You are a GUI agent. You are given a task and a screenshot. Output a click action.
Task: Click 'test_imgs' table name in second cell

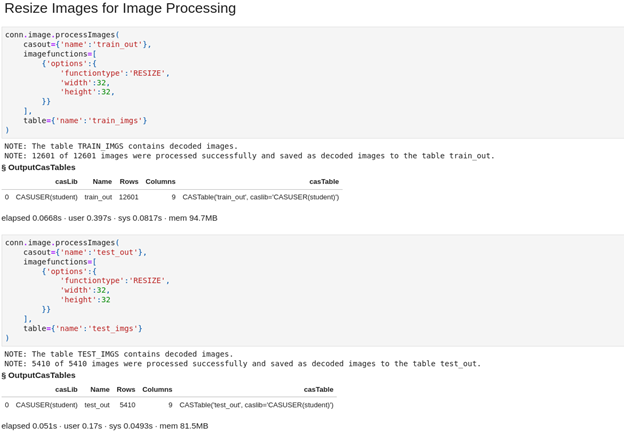point(113,329)
